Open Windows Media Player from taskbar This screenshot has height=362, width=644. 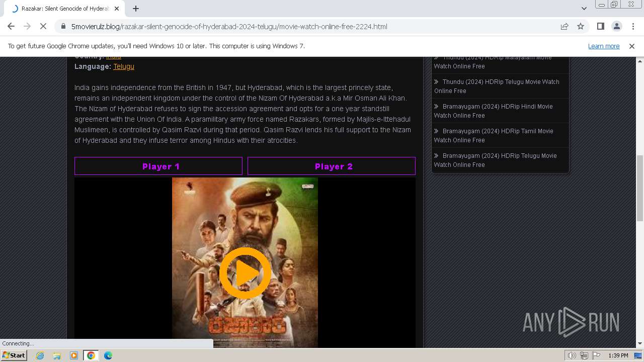74,355
